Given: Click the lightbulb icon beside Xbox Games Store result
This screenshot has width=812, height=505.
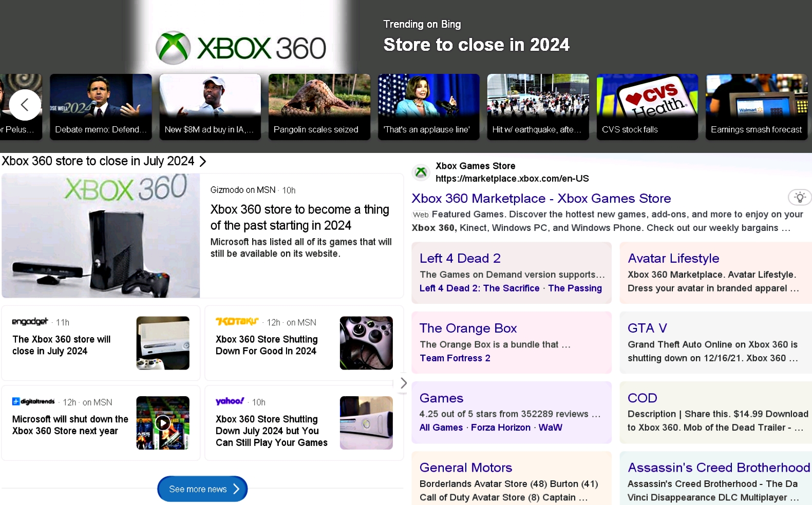Looking at the screenshot, I should click(x=800, y=197).
